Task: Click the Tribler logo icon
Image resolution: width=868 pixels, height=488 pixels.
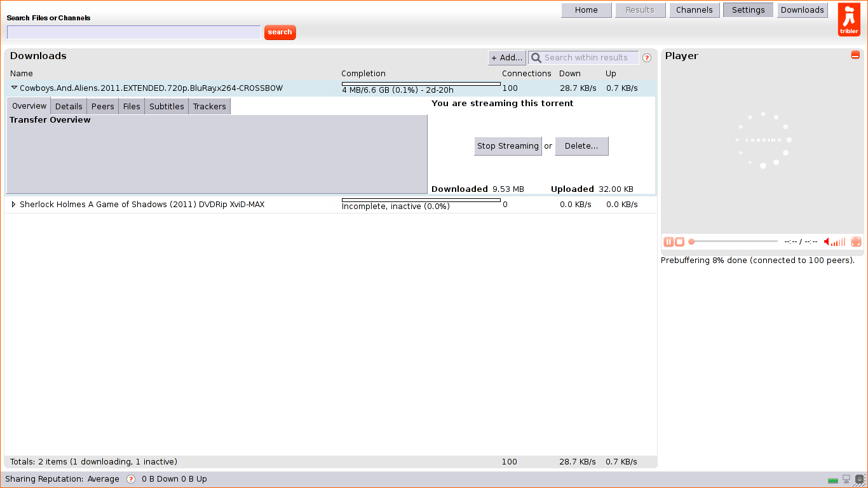Action: [848, 20]
